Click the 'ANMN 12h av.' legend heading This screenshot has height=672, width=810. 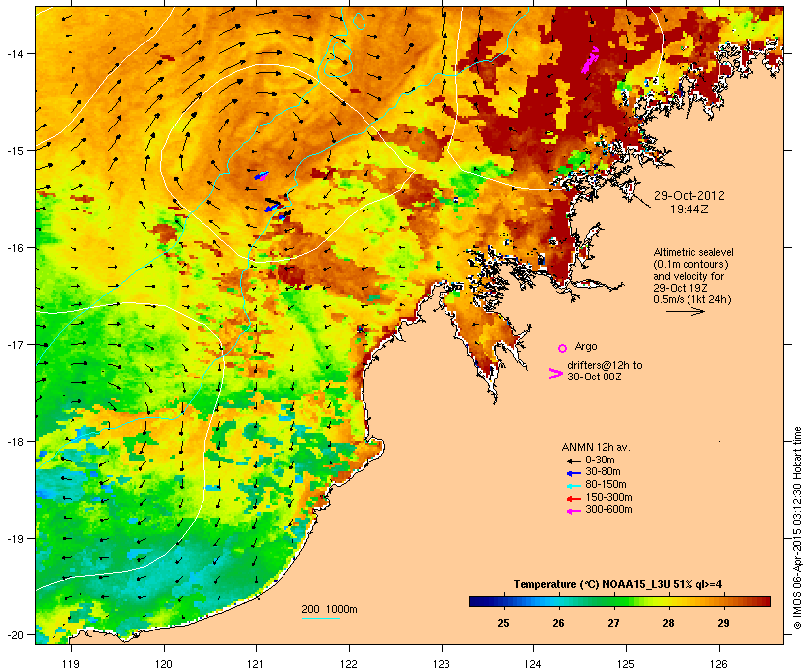coord(596,447)
